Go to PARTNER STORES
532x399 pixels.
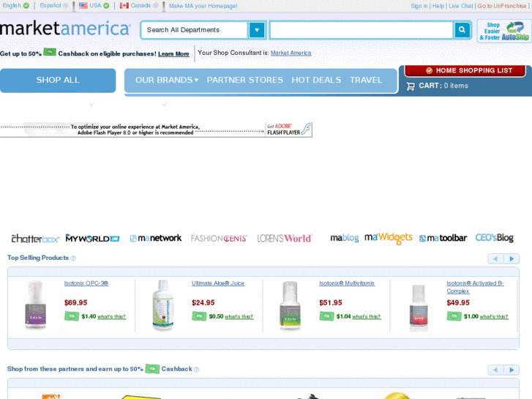(245, 80)
